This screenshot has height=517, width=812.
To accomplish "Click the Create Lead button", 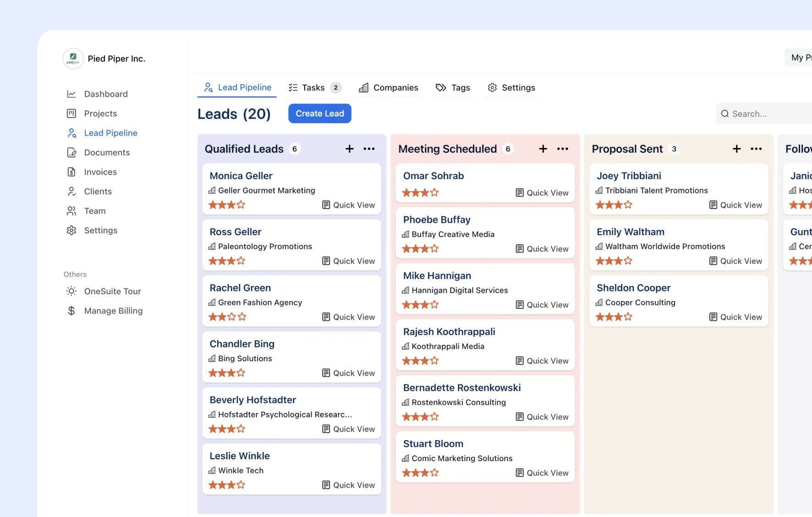I will [x=319, y=113].
